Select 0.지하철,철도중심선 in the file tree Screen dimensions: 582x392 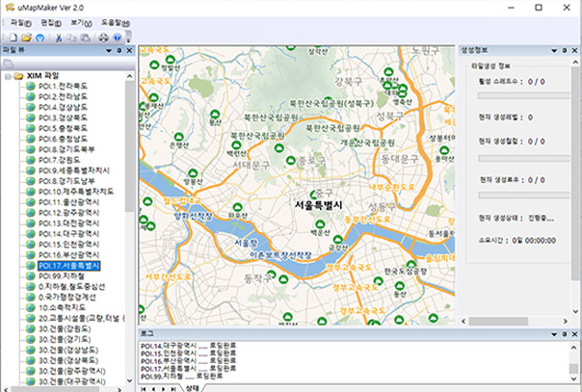coord(71,287)
